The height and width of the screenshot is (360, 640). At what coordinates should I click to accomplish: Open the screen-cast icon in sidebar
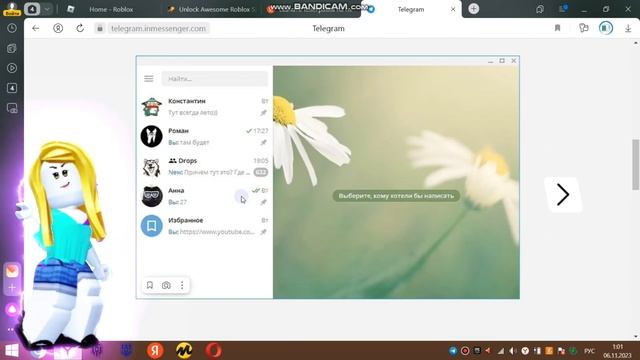click(12, 108)
